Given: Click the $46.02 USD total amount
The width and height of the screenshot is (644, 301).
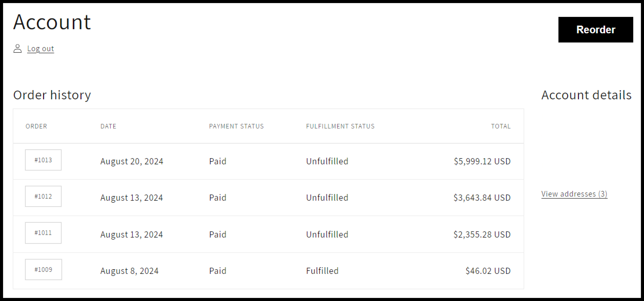Looking at the screenshot, I should tap(488, 271).
